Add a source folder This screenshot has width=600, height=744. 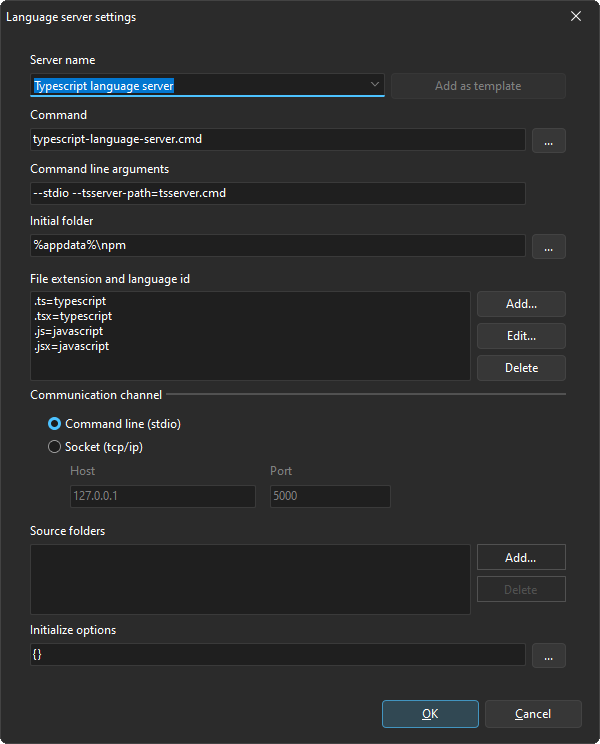(521, 557)
